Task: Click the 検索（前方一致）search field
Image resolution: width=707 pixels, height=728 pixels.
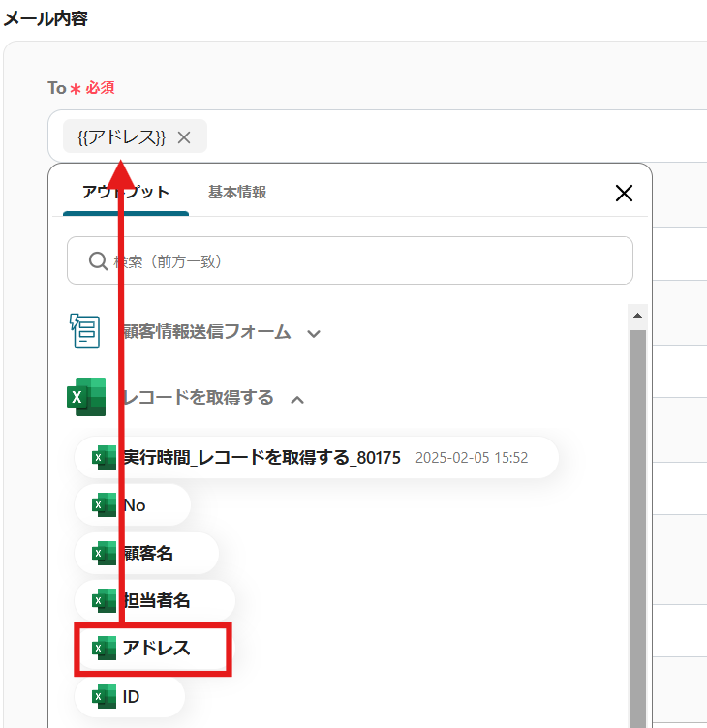Action: point(350,260)
